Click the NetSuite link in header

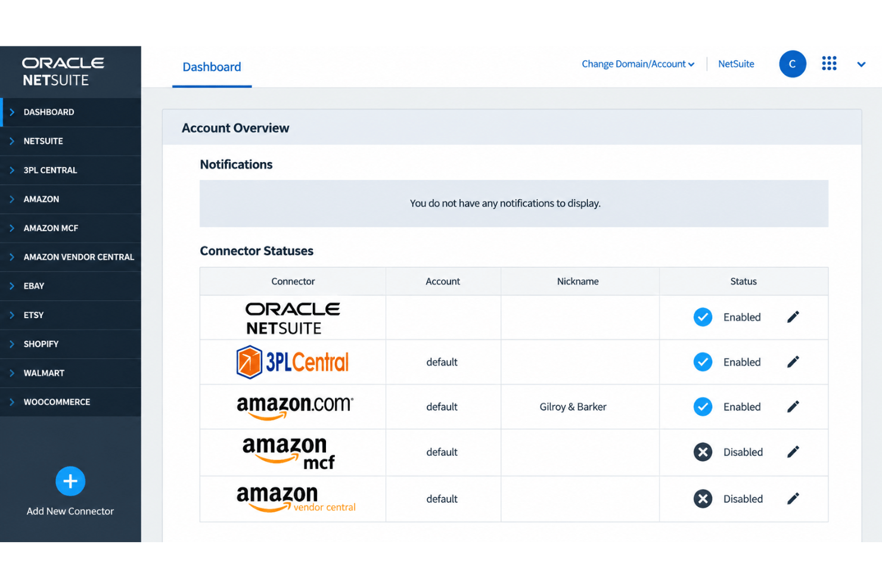click(736, 64)
